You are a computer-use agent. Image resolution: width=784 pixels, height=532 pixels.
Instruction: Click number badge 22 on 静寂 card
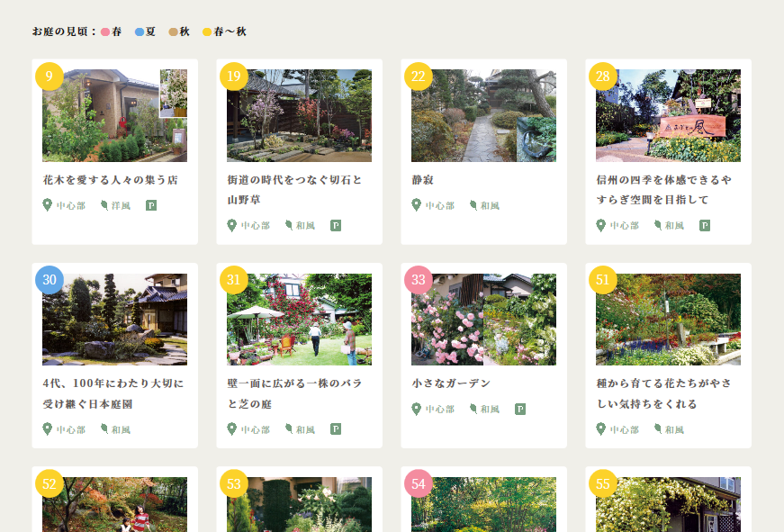click(x=418, y=76)
